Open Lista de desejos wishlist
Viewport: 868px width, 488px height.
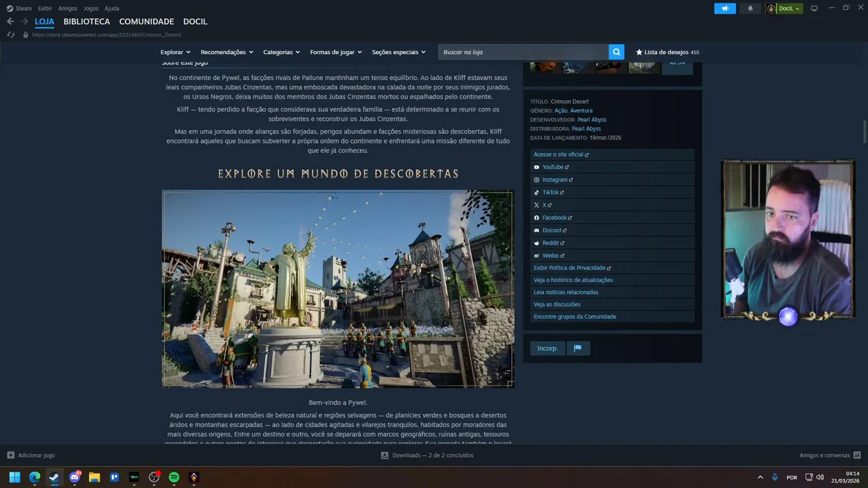click(667, 52)
